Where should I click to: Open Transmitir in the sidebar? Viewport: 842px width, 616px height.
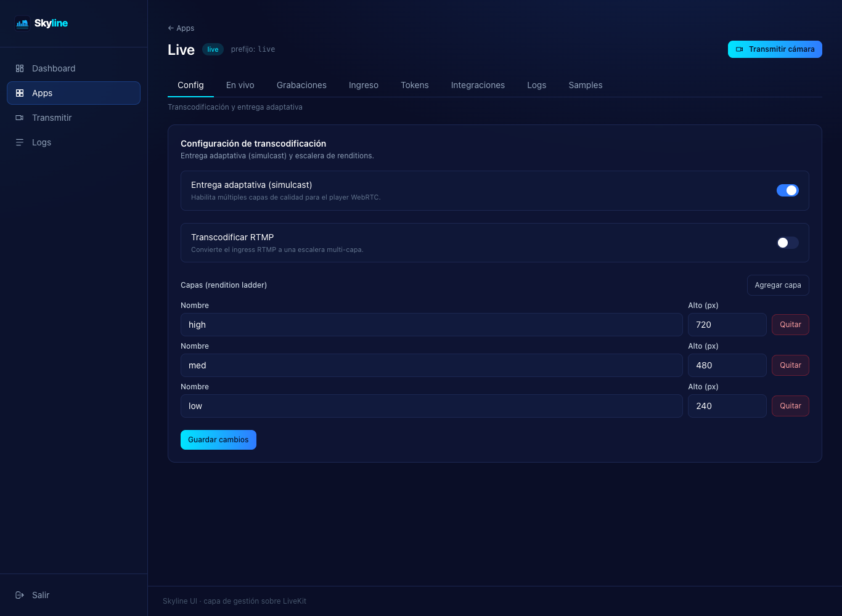[x=73, y=118]
